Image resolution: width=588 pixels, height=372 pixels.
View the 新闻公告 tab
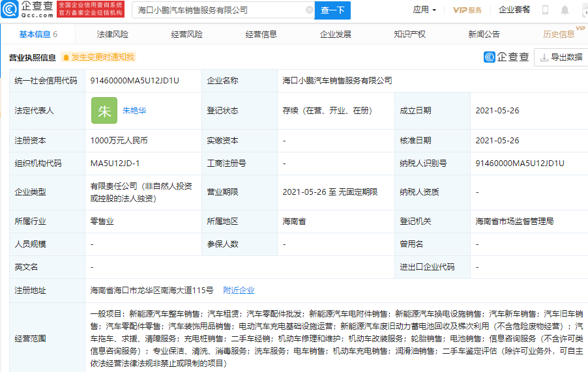(x=484, y=35)
